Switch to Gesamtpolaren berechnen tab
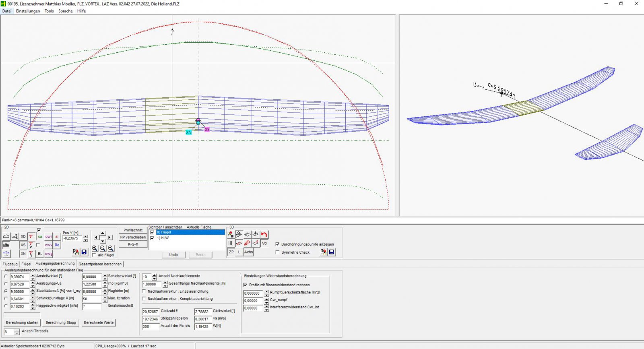The image size is (644, 349). (x=100, y=264)
